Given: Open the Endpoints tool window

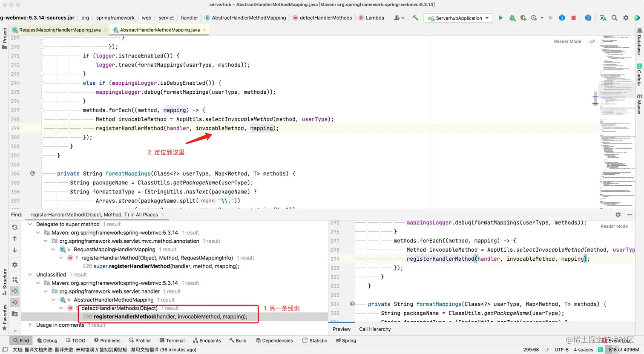Looking at the screenshot, I should (207, 340).
